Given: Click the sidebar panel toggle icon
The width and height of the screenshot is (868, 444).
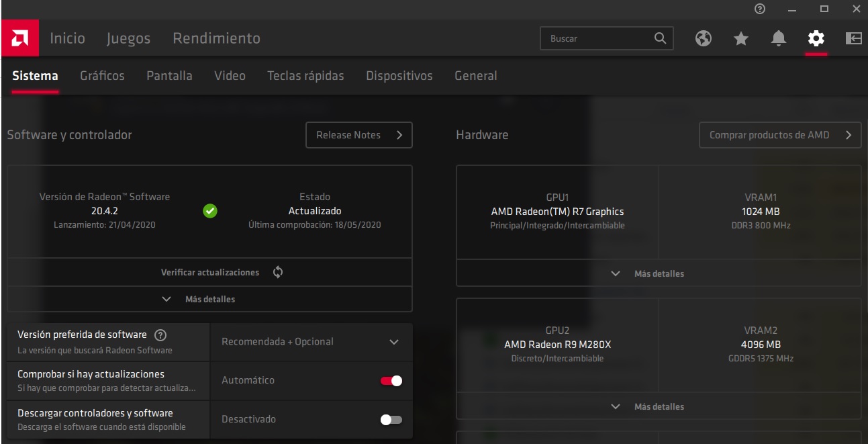Looking at the screenshot, I should [853, 38].
